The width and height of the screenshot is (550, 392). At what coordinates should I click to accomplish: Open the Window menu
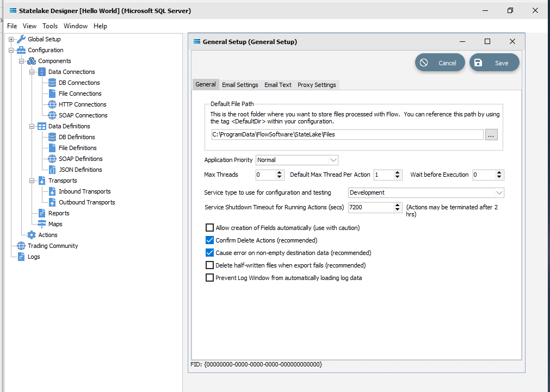(76, 26)
